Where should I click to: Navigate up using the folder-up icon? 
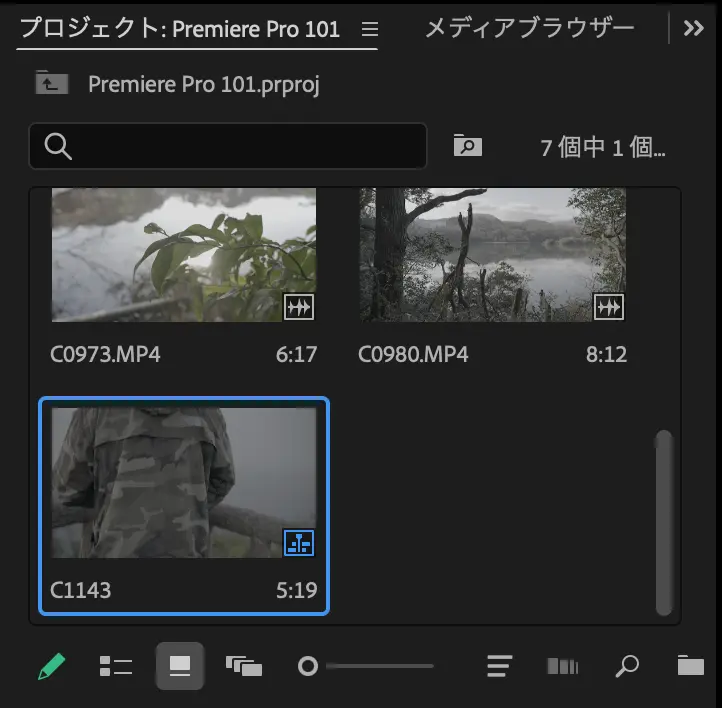pyautogui.click(x=52, y=83)
